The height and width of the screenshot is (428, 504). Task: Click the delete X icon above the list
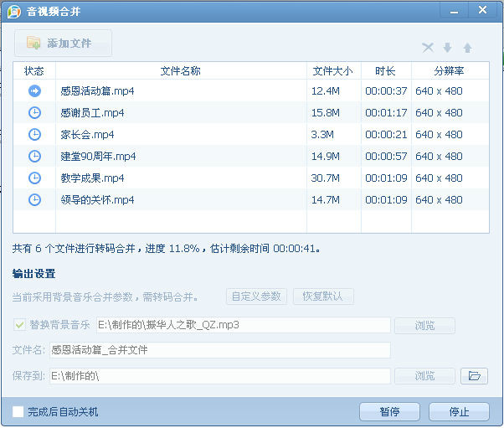pyautogui.click(x=428, y=48)
